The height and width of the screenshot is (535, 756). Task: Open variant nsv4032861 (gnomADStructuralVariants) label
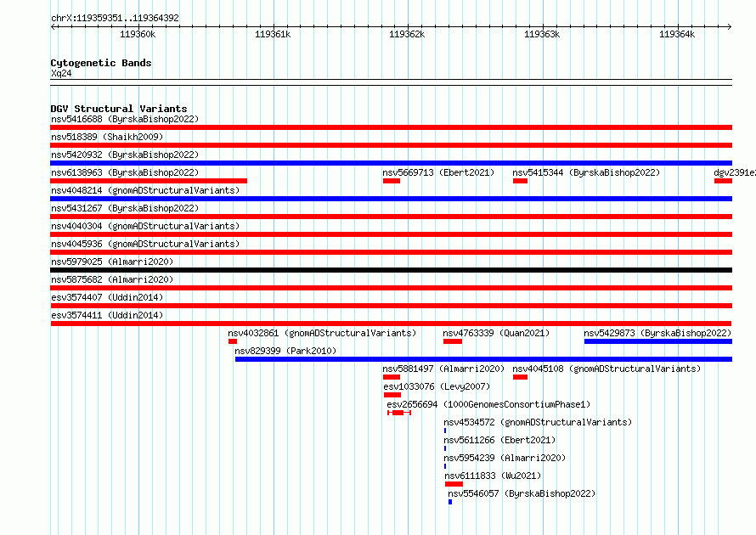coord(322,333)
